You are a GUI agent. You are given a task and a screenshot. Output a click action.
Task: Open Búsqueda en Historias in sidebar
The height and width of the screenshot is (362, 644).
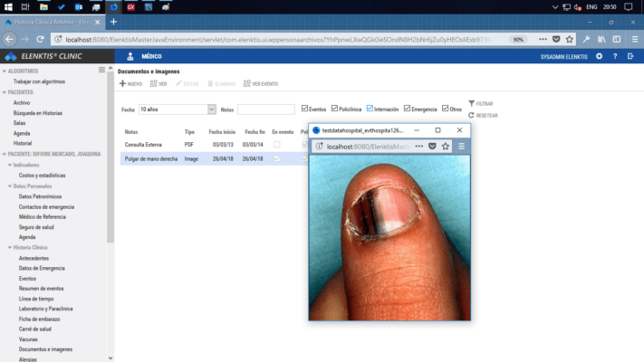(37, 113)
